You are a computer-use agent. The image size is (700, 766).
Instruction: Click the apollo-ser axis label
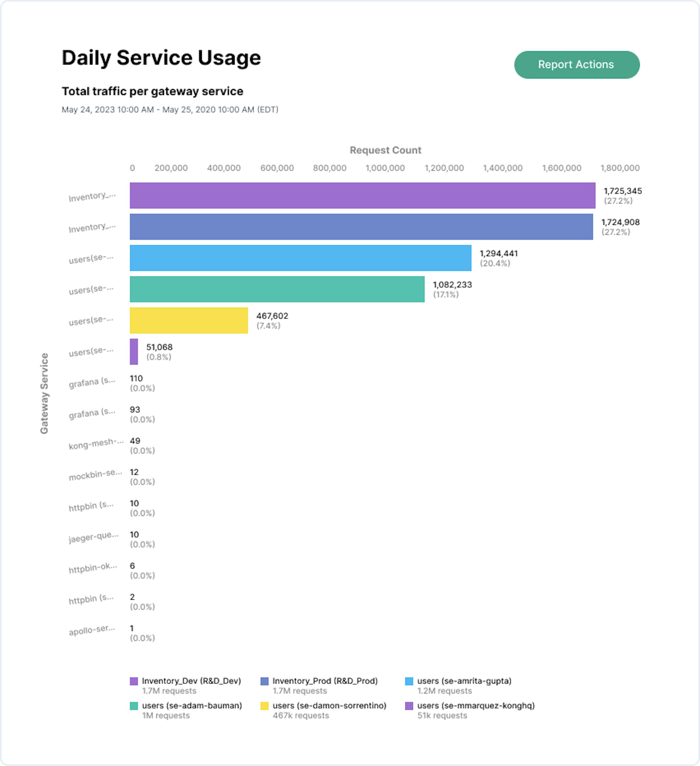click(x=92, y=630)
